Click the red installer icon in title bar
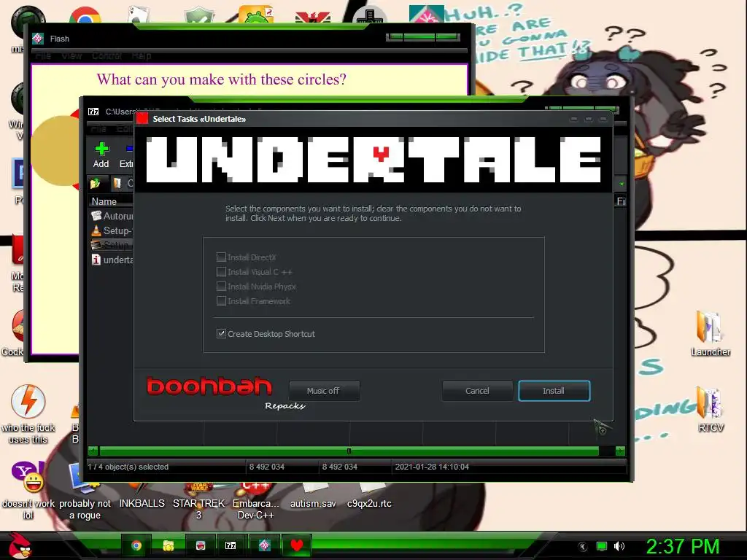The width and height of the screenshot is (747, 560). tap(142, 119)
